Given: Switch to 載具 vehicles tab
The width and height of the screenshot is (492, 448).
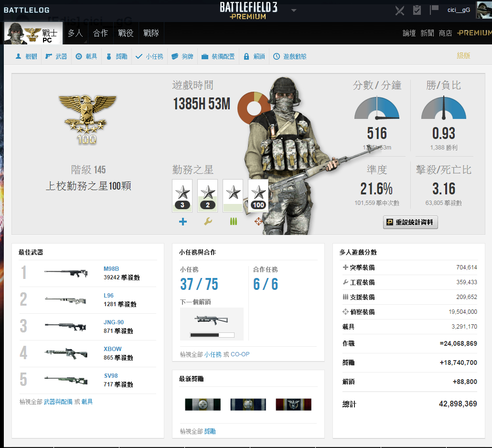Looking at the screenshot, I should (x=86, y=56).
